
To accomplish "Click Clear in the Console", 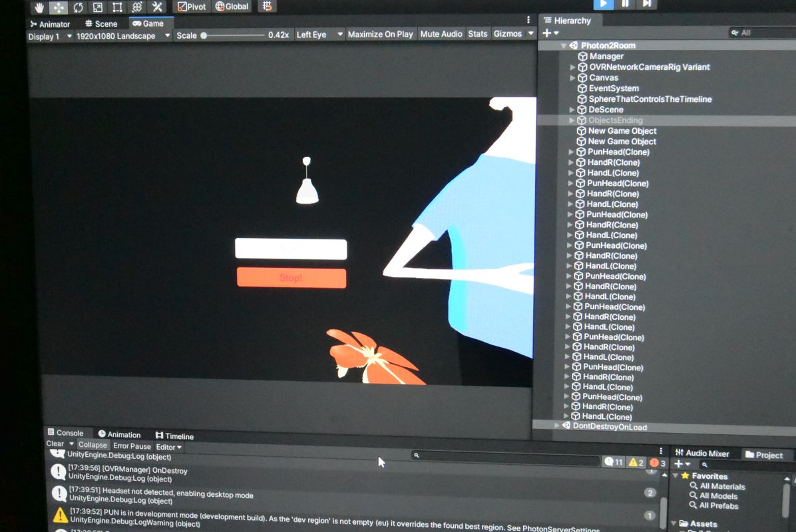I will [x=55, y=444].
